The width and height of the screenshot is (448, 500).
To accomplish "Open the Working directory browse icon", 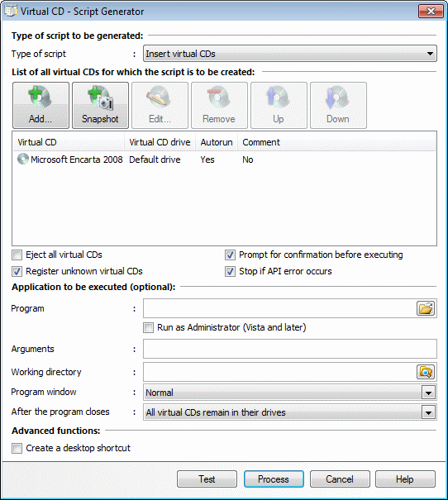I will tap(426, 372).
